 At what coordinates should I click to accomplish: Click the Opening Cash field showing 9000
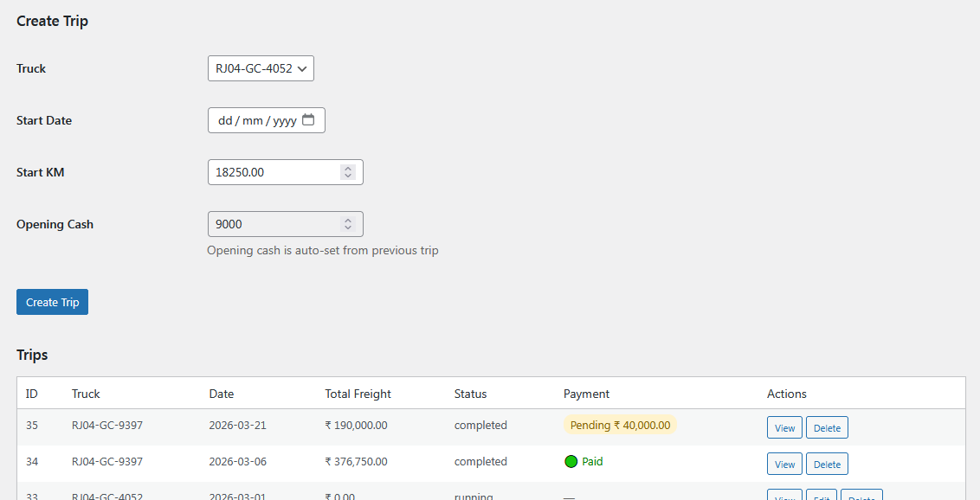(273, 224)
